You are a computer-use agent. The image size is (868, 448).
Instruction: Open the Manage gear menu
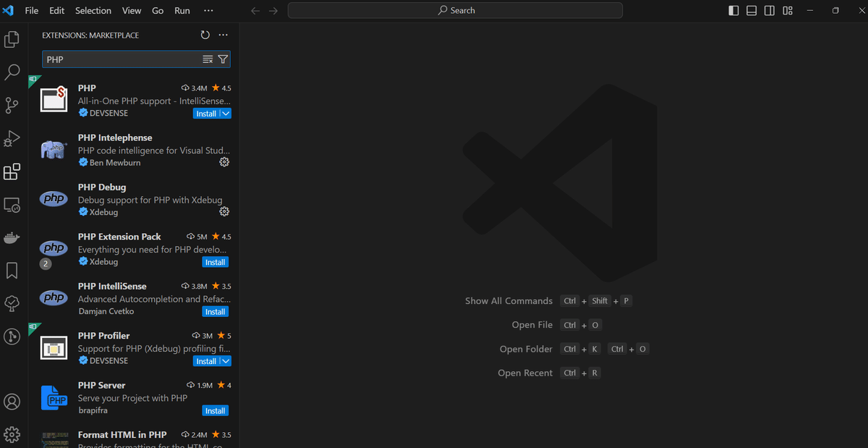12,434
